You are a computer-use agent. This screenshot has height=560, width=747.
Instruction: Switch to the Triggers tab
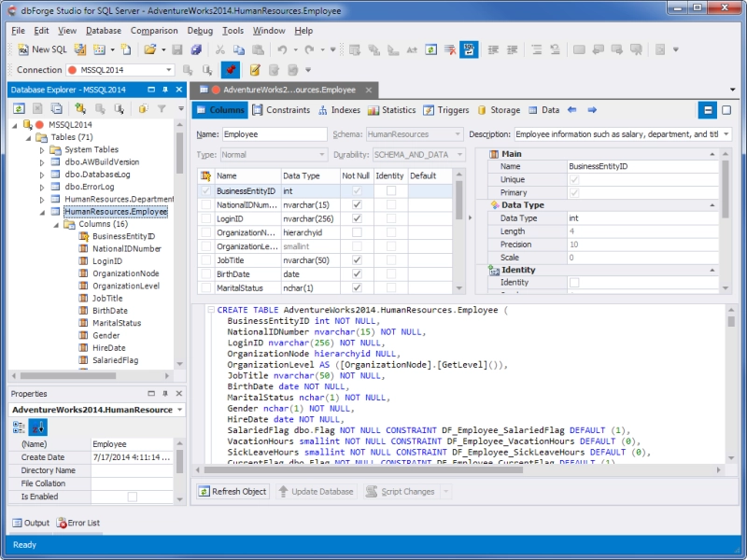[446, 110]
